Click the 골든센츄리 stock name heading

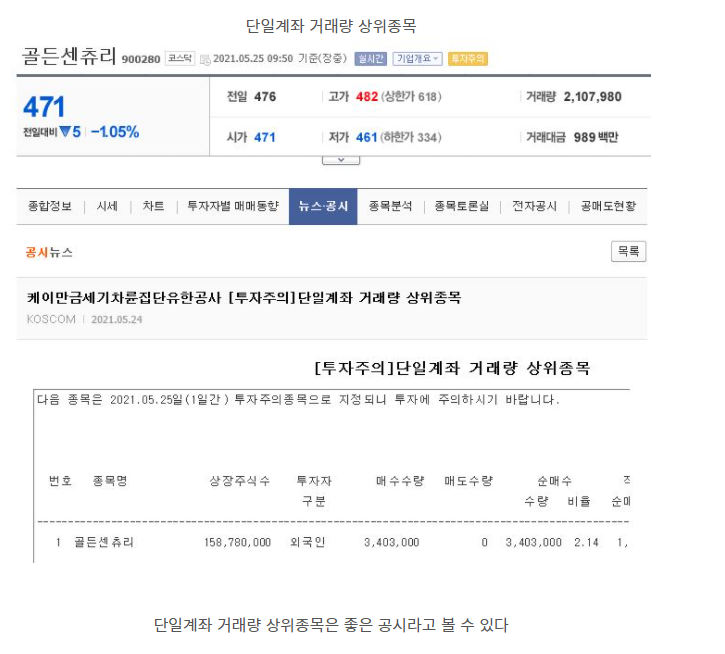(x=68, y=56)
